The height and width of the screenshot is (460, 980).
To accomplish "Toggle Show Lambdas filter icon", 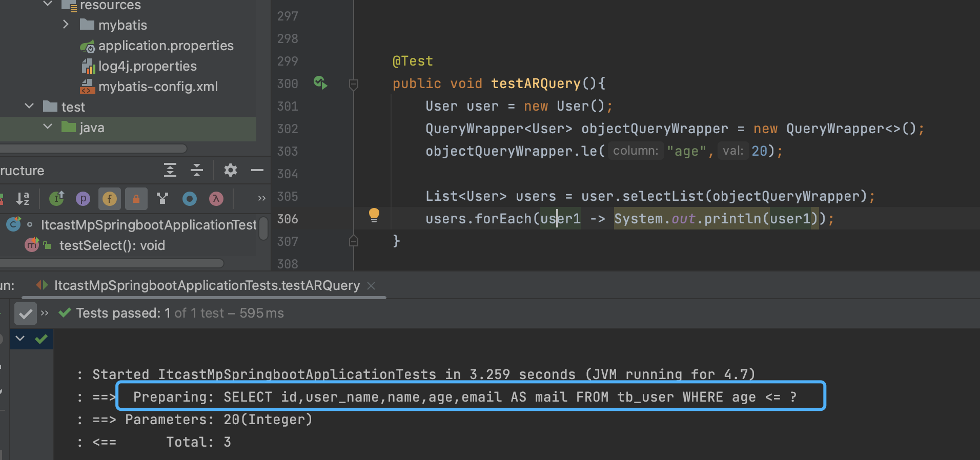I will pyautogui.click(x=216, y=199).
